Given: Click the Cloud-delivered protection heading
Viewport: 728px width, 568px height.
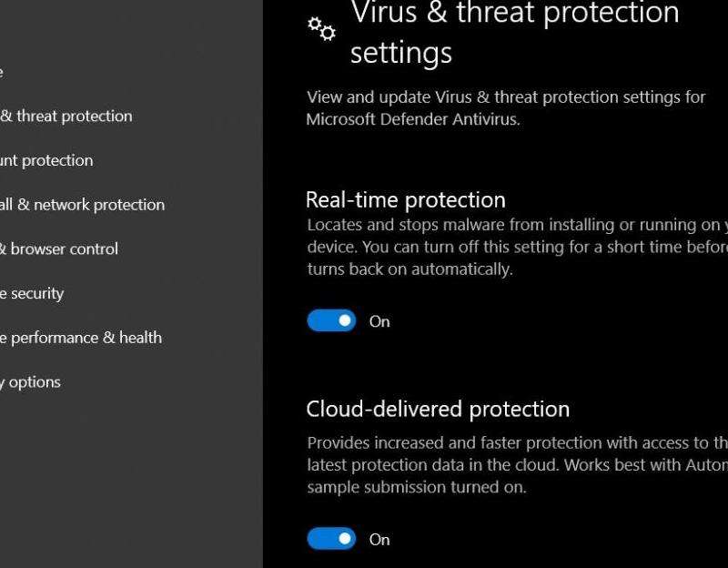Looking at the screenshot, I should (x=438, y=410).
